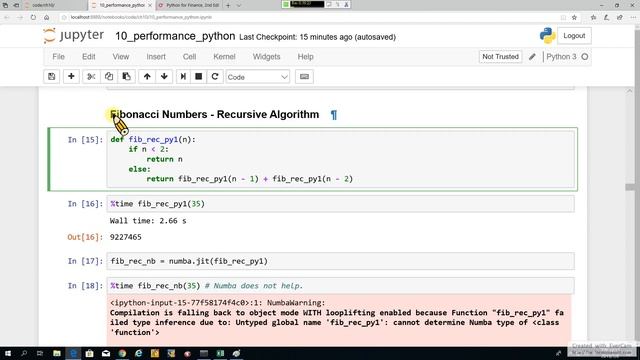640x360 pixels.
Task: Click inside the fib_rec_py1 function definition cell
Action: pyautogui.click(x=340, y=159)
